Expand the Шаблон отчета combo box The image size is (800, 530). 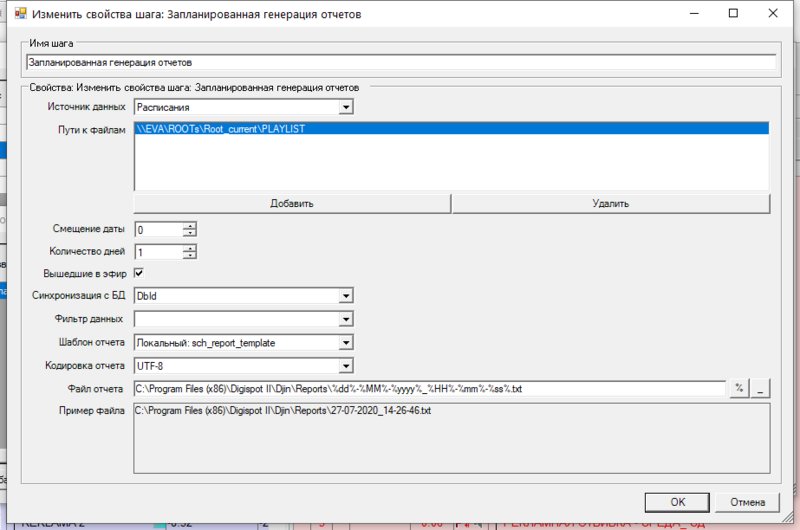(x=345, y=342)
